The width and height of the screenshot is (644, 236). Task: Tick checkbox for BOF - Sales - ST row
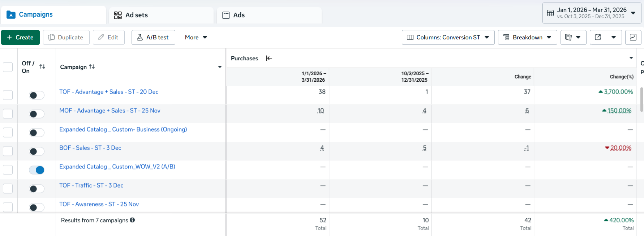pyautogui.click(x=8, y=151)
